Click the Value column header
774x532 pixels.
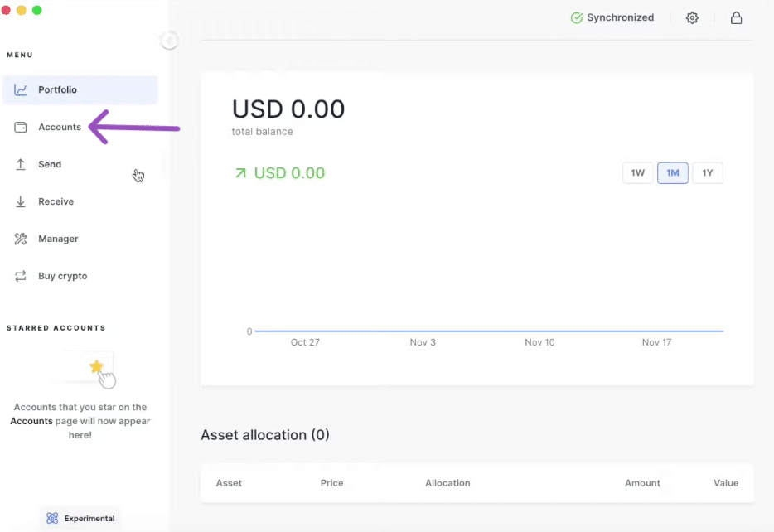(x=726, y=483)
